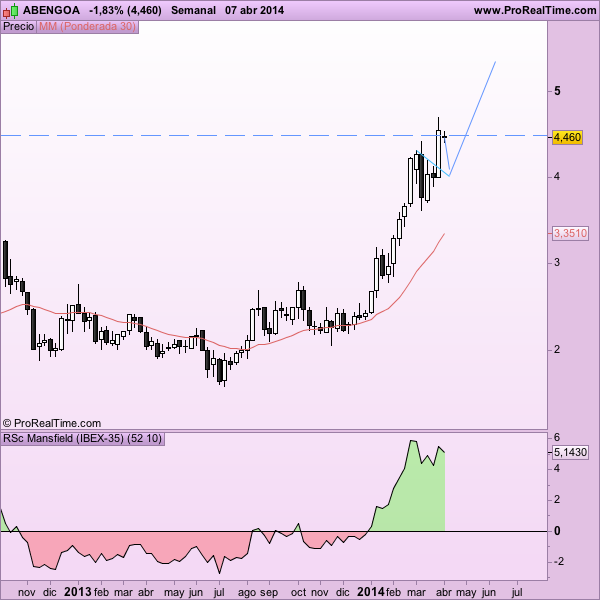Click the 5,1430 Mansfield value tag
This screenshot has width=600, height=600.
pos(570,452)
